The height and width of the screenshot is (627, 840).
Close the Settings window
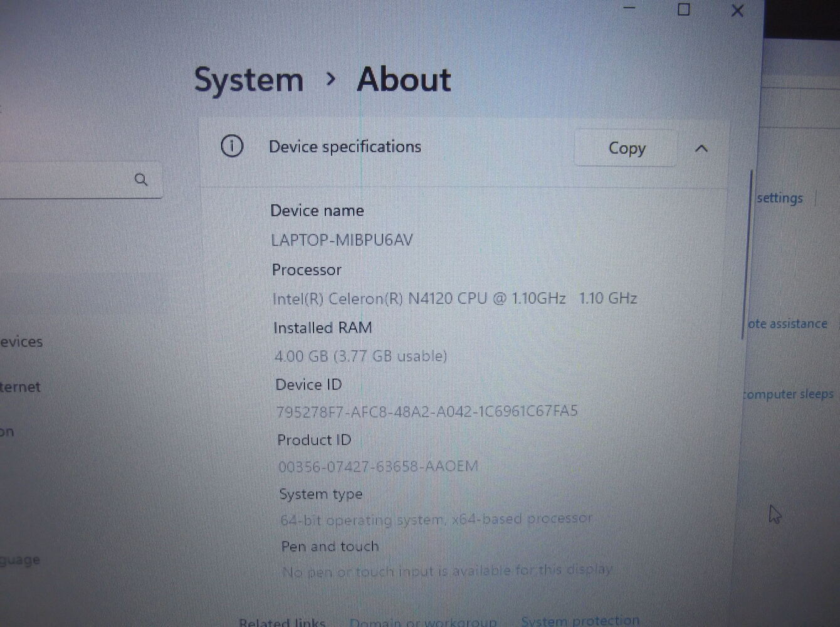[x=737, y=11]
